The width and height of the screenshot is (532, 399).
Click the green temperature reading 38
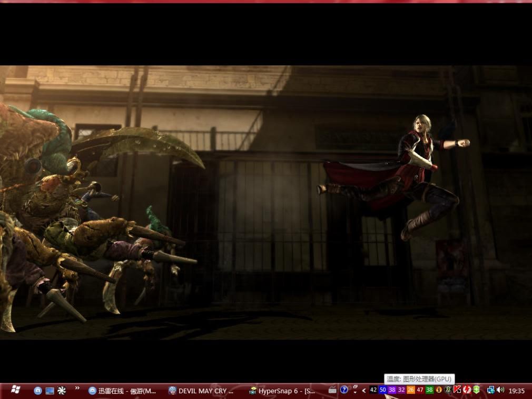(x=429, y=390)
